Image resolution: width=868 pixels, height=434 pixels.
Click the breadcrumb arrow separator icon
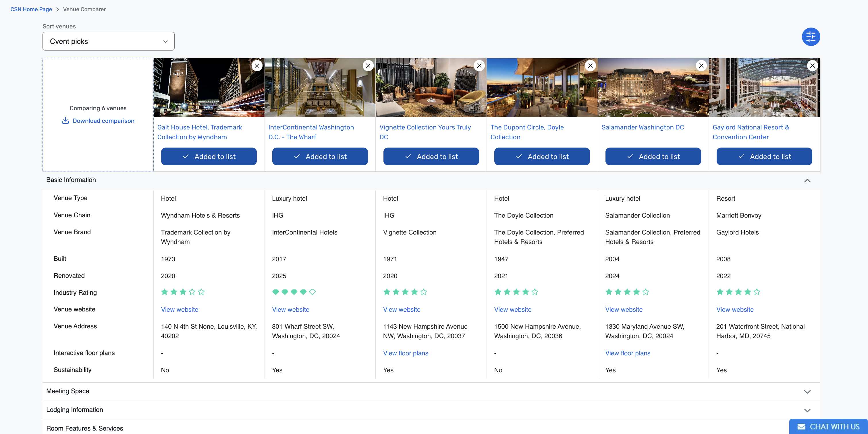tap(58, 9)
